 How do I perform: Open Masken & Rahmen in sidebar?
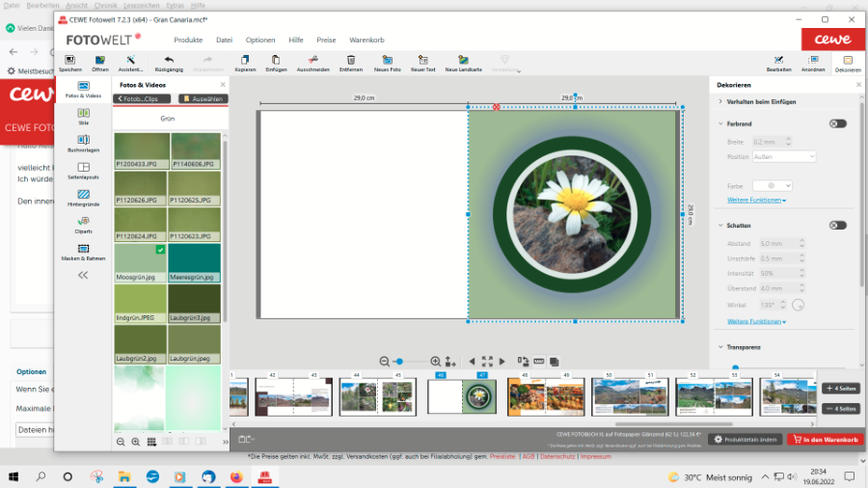pyautogui.click(x=83, y=253)
